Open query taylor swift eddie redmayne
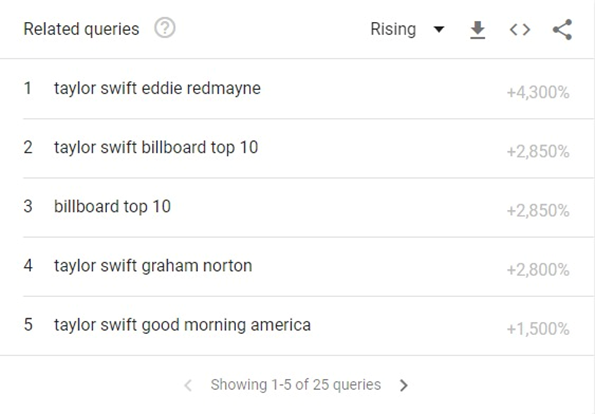 point(157,88)
